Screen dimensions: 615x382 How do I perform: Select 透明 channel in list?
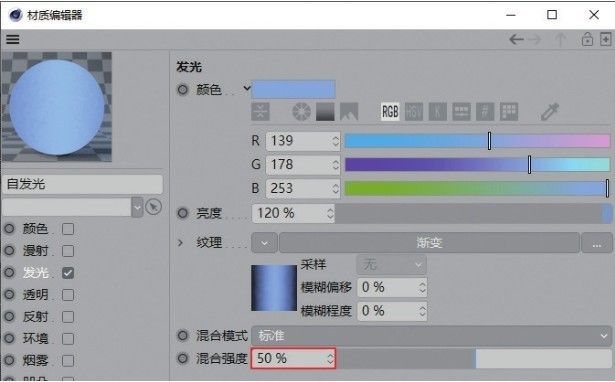tap(35, 295)
